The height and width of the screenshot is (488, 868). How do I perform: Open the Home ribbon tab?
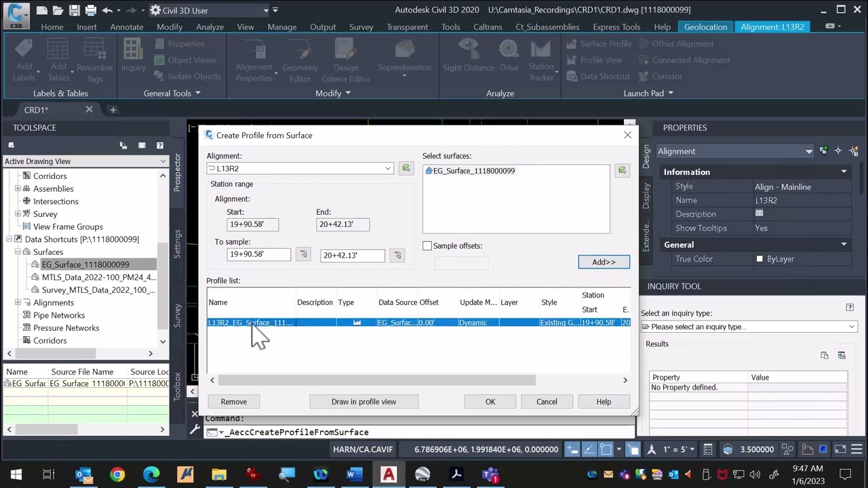[x=52, y=27]
